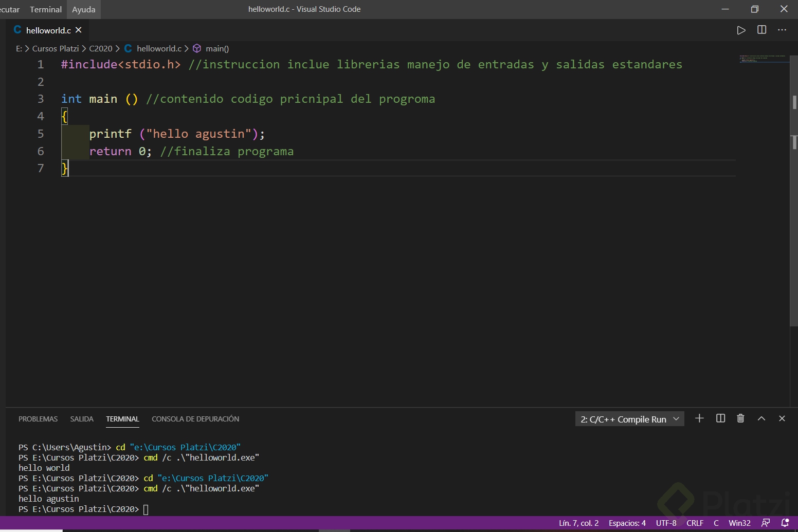Open the C/C++ Compile Run terminal dropdown
The image size is (798, 532).
629,419
